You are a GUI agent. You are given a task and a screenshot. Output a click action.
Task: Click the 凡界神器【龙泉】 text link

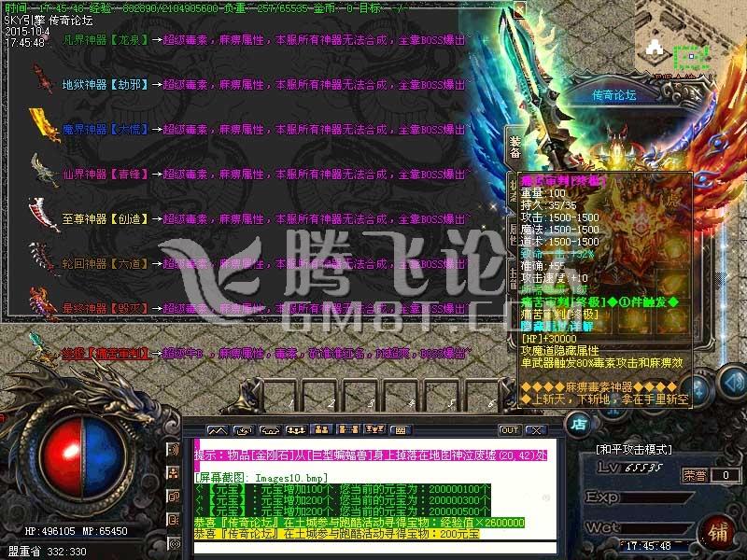click(x=106, y=39)
